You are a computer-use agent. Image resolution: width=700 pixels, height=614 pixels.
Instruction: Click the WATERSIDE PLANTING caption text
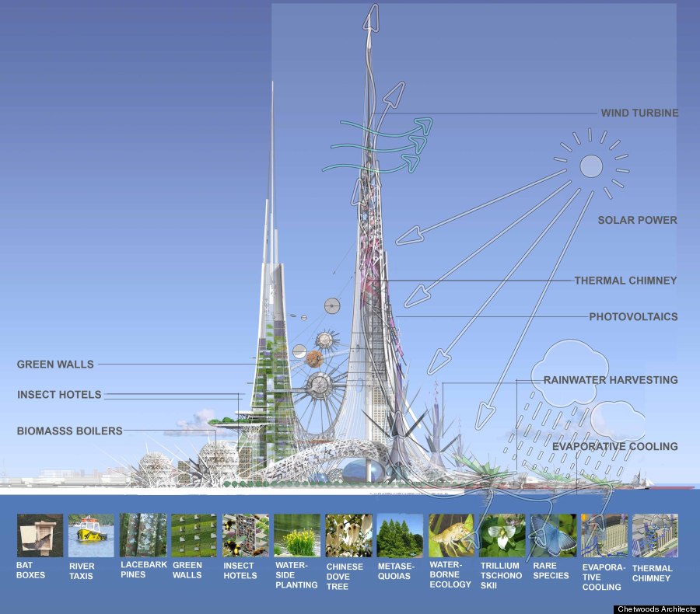point(296,574)
